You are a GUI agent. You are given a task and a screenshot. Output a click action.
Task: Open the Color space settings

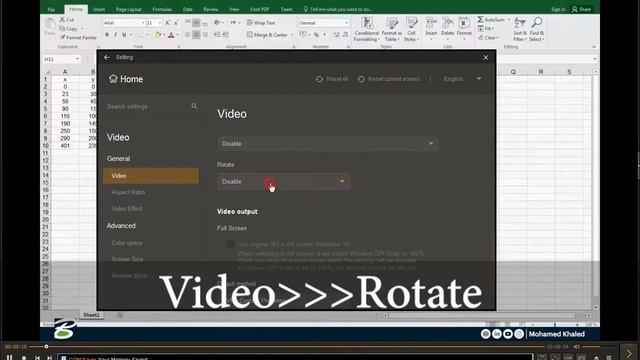pos(127,243)
